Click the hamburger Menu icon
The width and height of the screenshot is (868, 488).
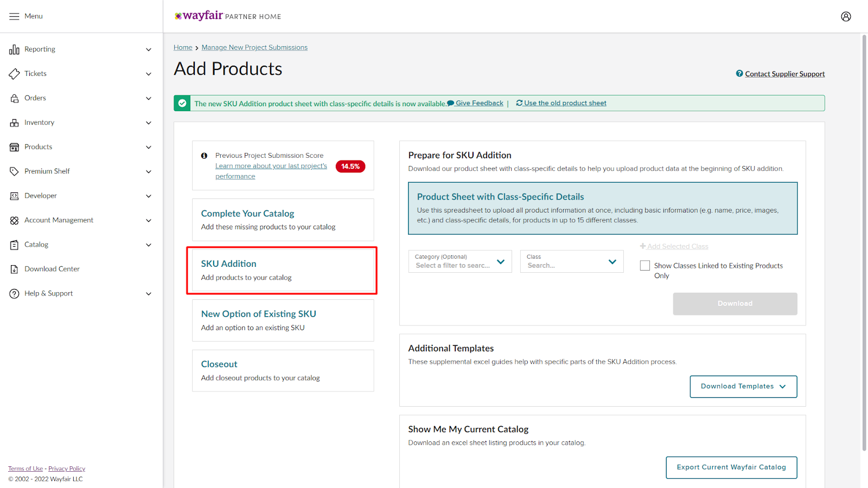click(x=14, y=16)
